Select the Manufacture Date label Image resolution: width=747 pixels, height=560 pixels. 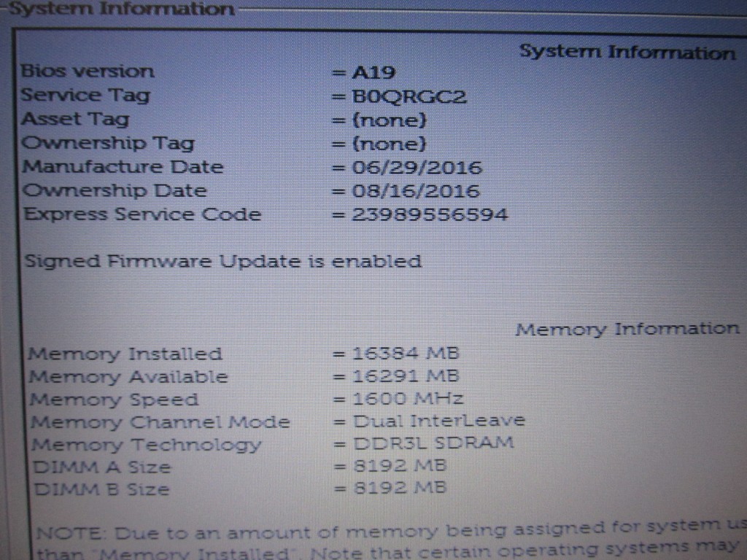point(123,166)
